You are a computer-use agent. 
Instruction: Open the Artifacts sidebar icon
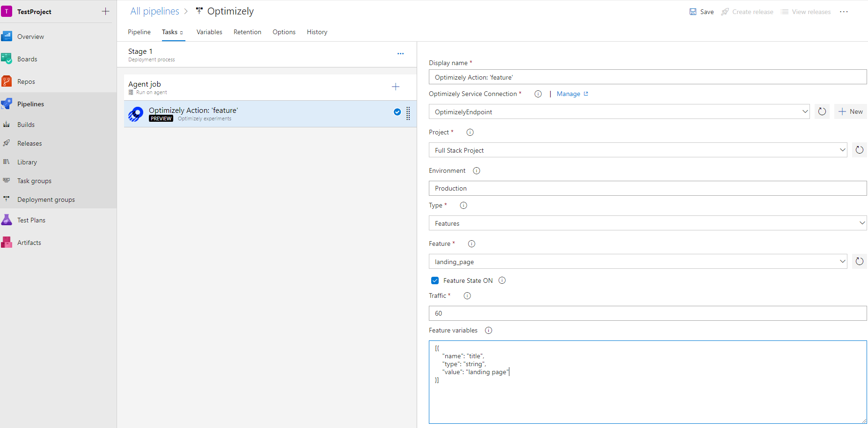pyautogui.click(x=7, y=243)
